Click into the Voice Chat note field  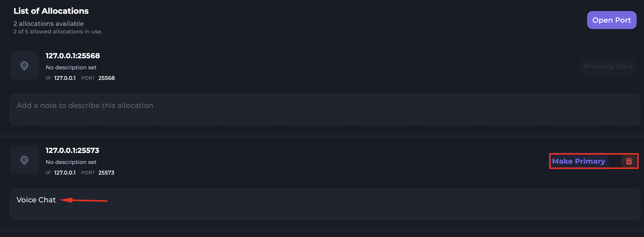coord(324,204)
